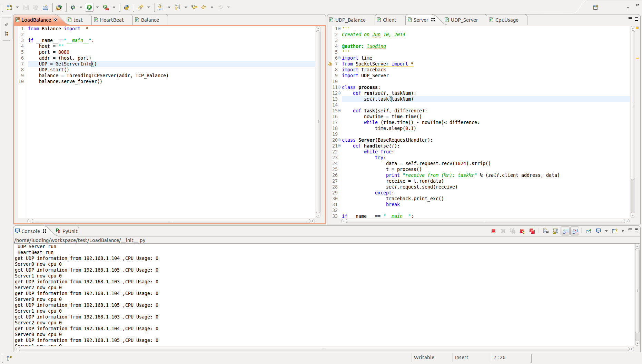Image resolution: width=642 pixels, height=364 pixels.
Task: Open the UDP_Server editor tab
Action: point(464,20)
